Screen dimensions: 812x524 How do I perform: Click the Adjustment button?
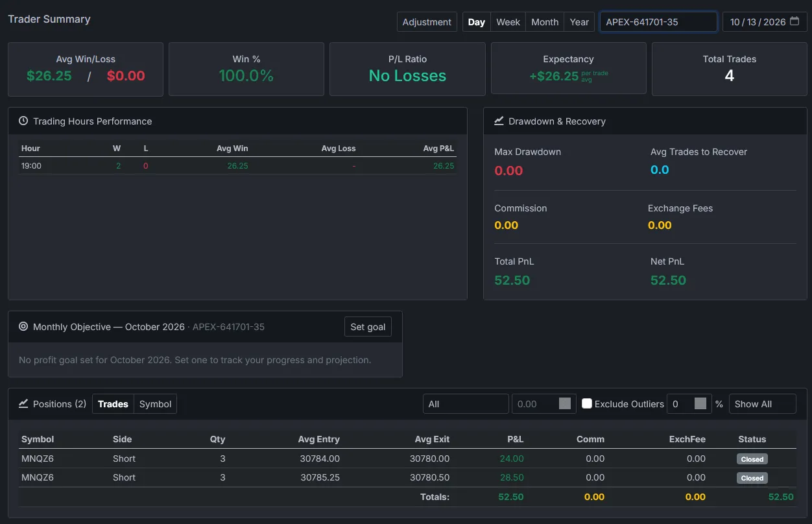click(x=427, y=22)
